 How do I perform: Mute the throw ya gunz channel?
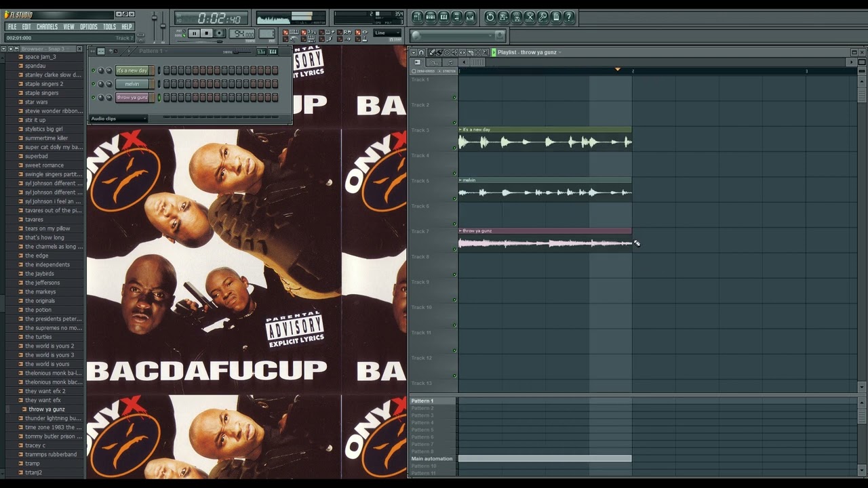94,98
